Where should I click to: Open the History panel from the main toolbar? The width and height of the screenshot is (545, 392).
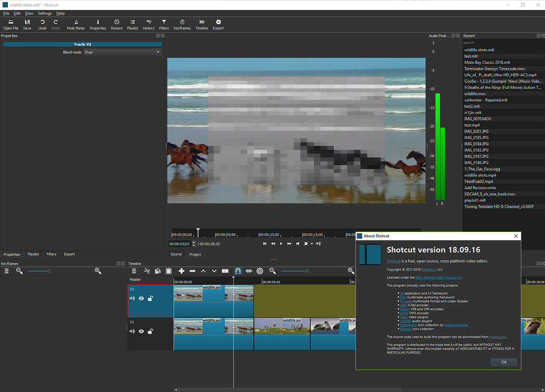148,25
